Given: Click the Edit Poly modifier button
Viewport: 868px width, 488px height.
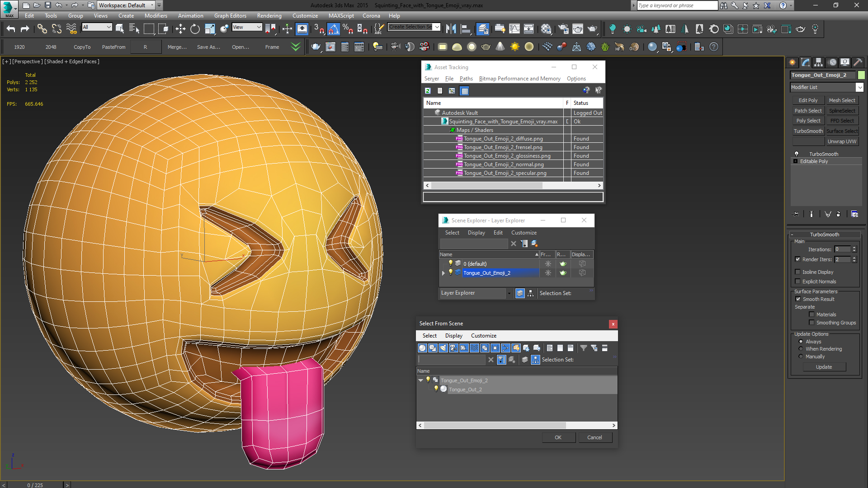Looking at the screenshot, I should [x=808, y=100].
